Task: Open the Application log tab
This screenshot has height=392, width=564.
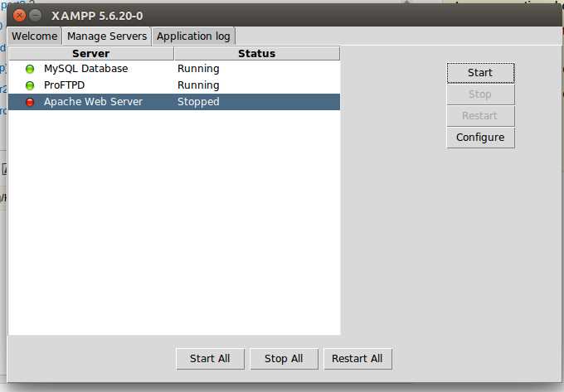Action: tap(193, 36)
